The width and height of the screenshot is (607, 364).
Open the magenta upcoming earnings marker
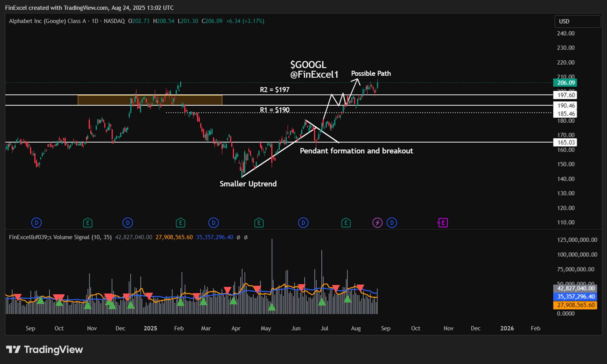(443, 223)
